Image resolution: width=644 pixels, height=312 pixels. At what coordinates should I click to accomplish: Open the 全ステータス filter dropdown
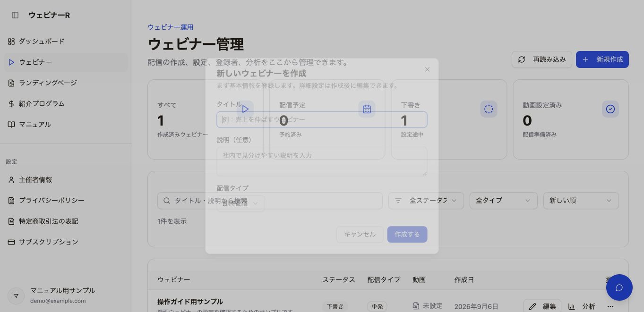tap(426, 201)
